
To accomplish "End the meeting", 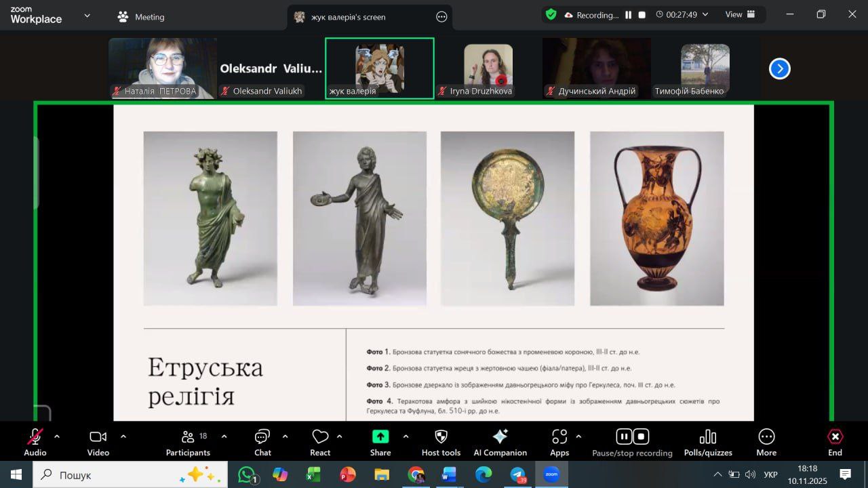I will click(x=835, y=442).
